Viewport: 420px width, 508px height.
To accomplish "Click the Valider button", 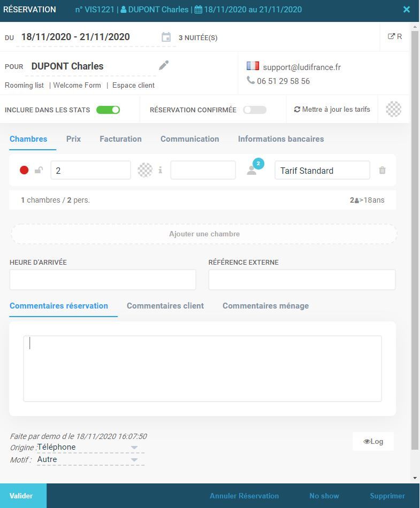I will pos(23,496).
